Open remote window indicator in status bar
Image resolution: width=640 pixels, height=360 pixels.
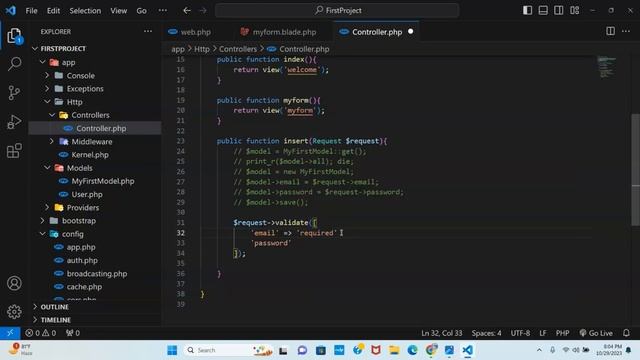click(x=10, y=333)
